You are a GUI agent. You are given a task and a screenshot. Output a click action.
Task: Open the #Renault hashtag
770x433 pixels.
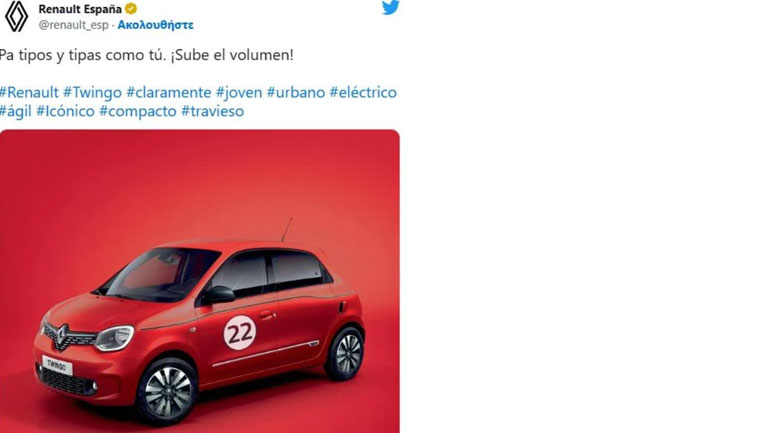click(29, 92)
